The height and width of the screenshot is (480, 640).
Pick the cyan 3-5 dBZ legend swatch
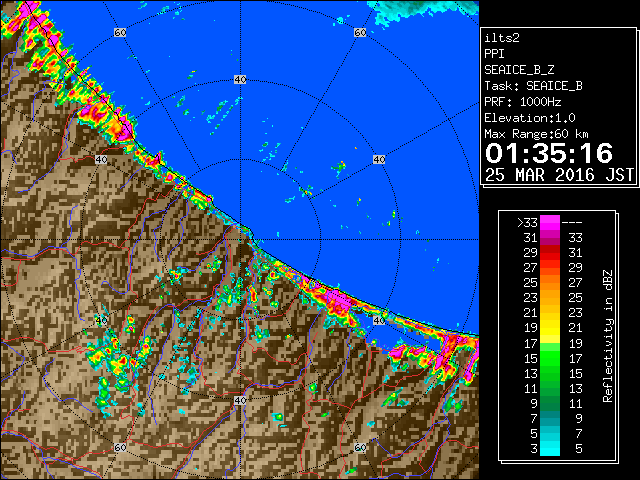550,449
